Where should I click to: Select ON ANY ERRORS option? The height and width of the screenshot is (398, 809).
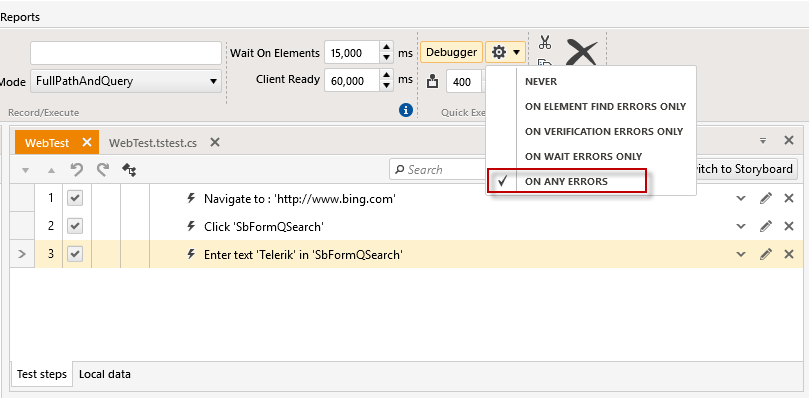pyautogui.click(x=567, y=181)
